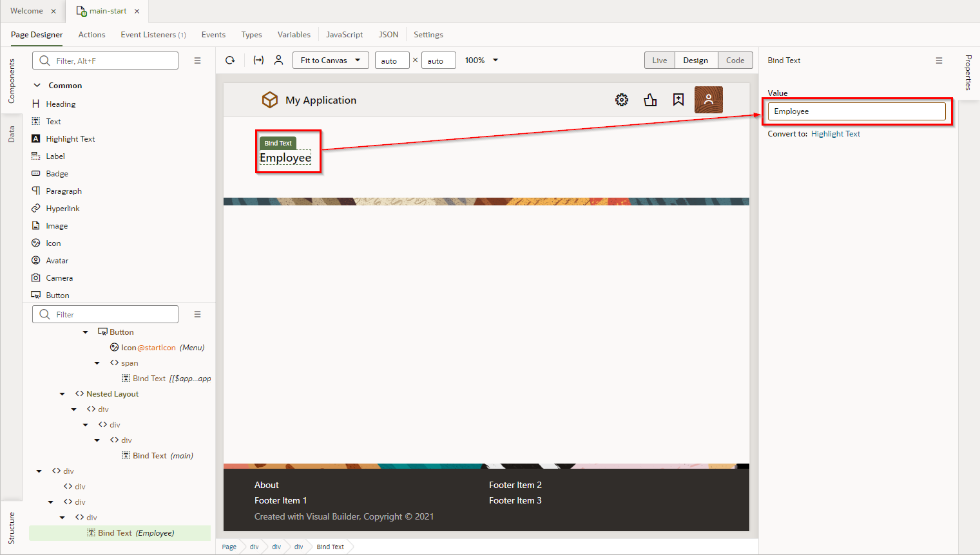Switch to Code view

coord(735,61)
